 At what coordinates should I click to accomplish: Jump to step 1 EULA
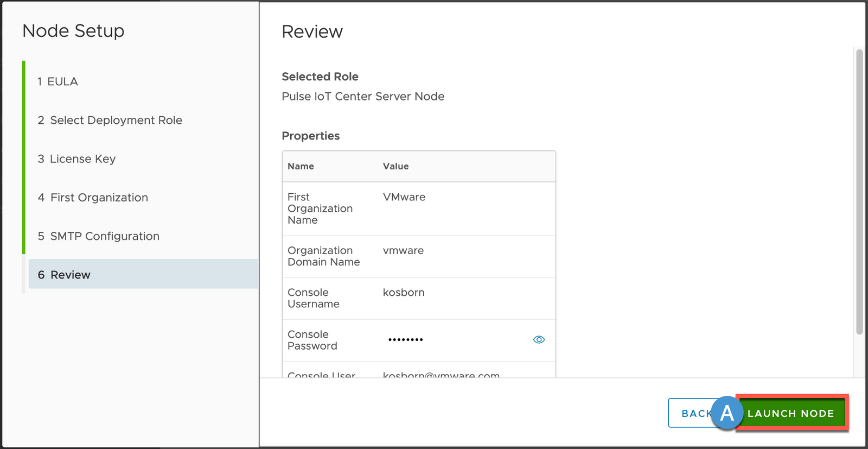(x=58, y=81)
